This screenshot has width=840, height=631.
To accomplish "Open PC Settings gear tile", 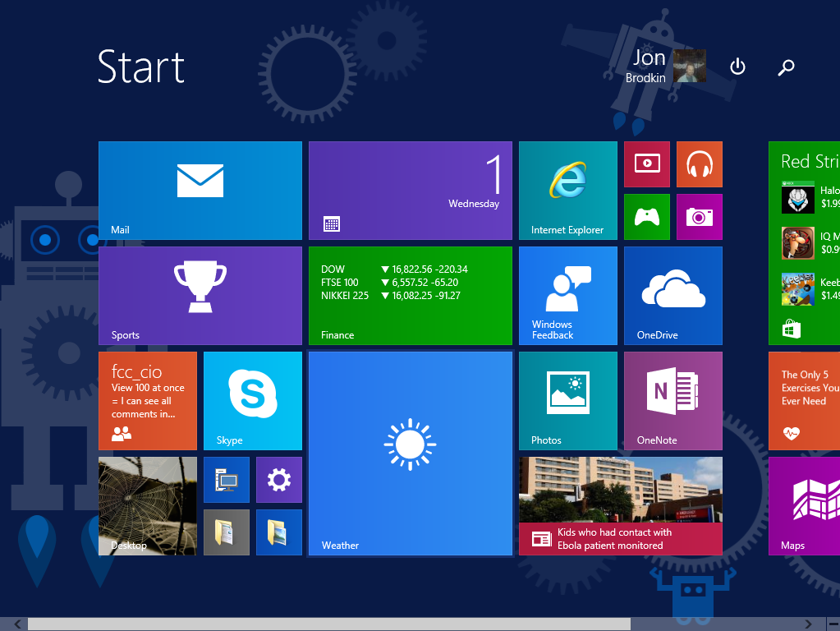I will coord(278,479).
